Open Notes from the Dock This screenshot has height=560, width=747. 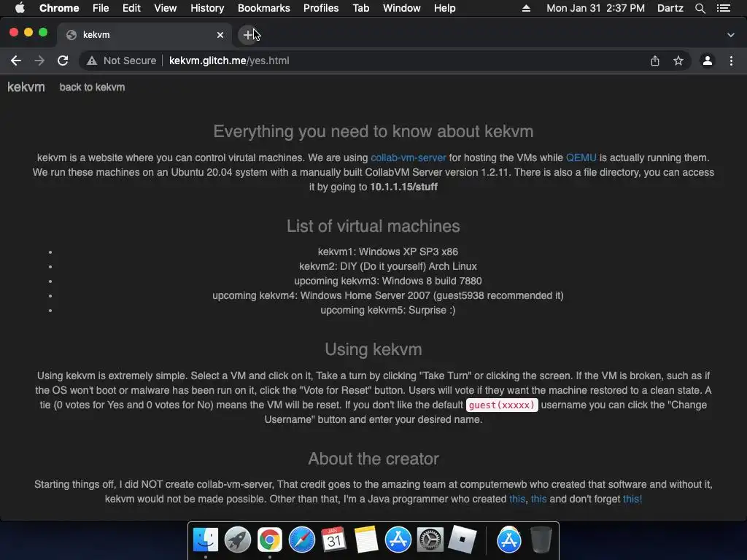366,540
